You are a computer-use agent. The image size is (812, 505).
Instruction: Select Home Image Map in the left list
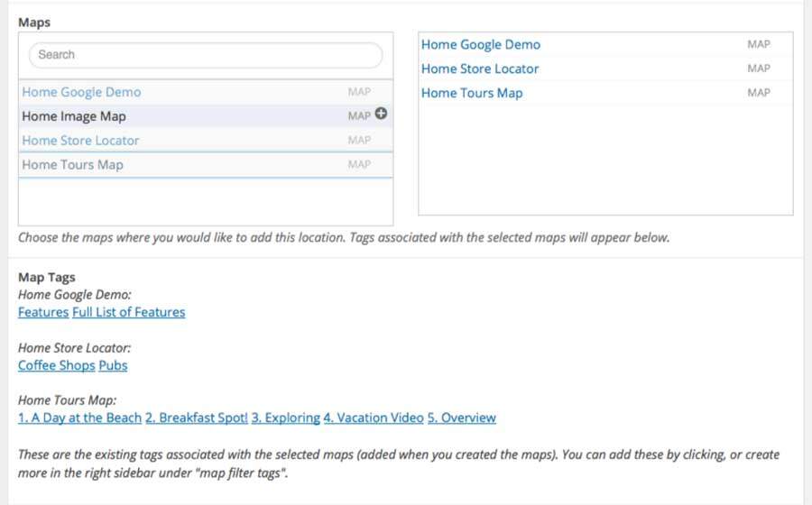(74, 116)
